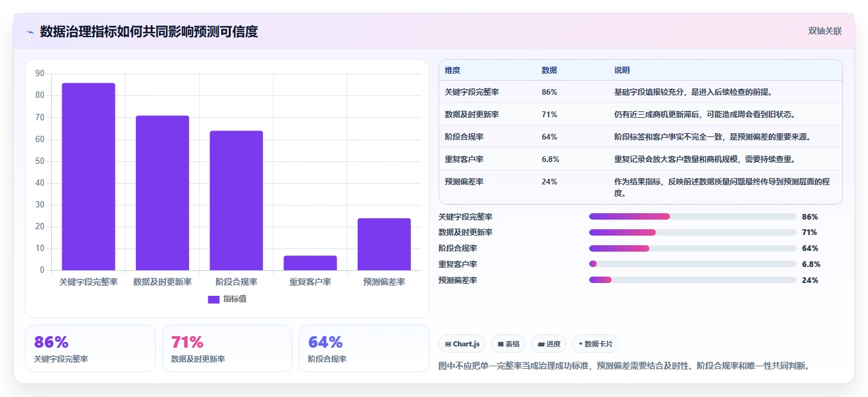Screen dimensions: 868x397
Task: Select the Chart.js chip
Action: point(462,344)
